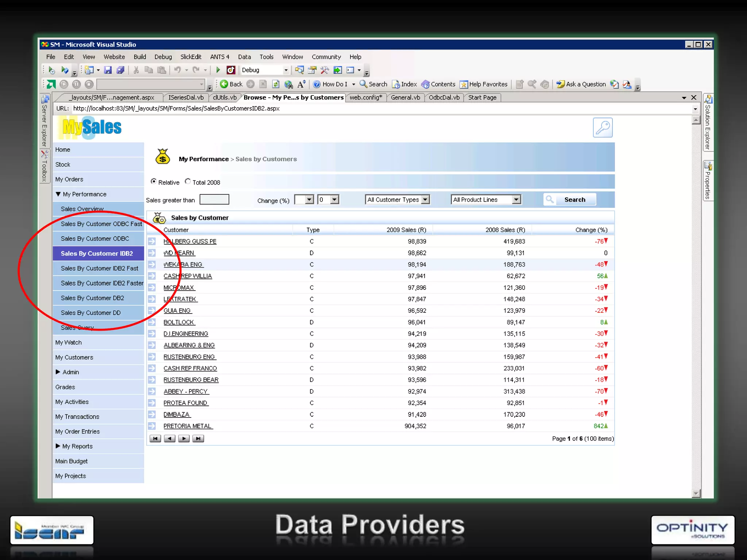
Task: Open the SlickEdit menu
Action: click(191, 57)
